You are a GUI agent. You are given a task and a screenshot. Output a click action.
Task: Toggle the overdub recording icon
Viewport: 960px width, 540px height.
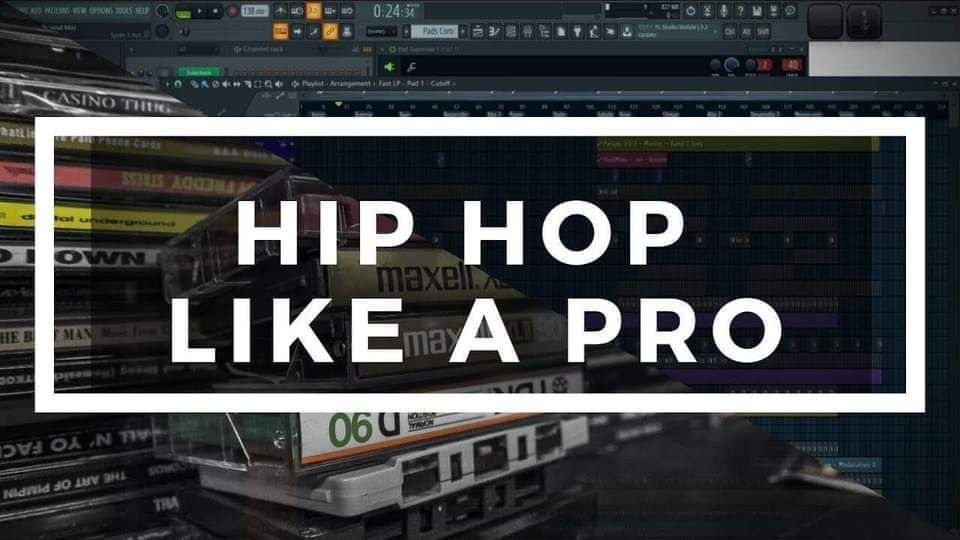[x=330, y=11]
